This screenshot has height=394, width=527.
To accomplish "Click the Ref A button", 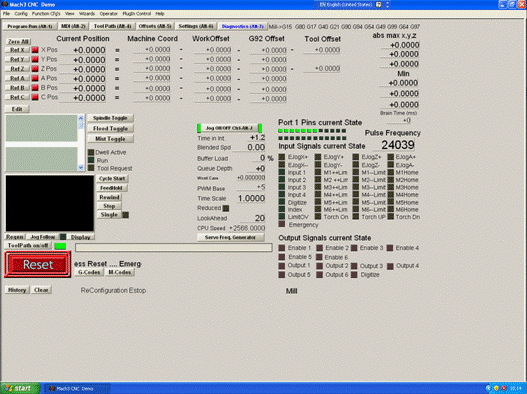I will pos(17,78).
